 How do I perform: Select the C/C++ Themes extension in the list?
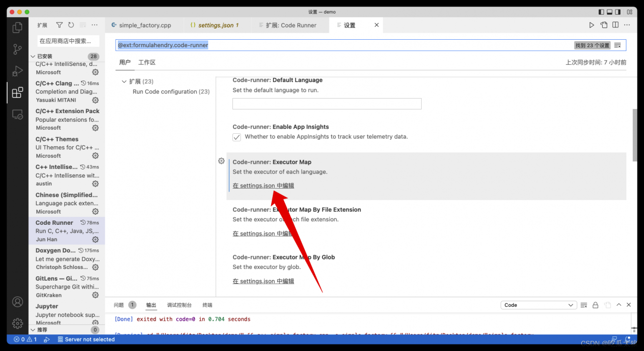(67, 147)
